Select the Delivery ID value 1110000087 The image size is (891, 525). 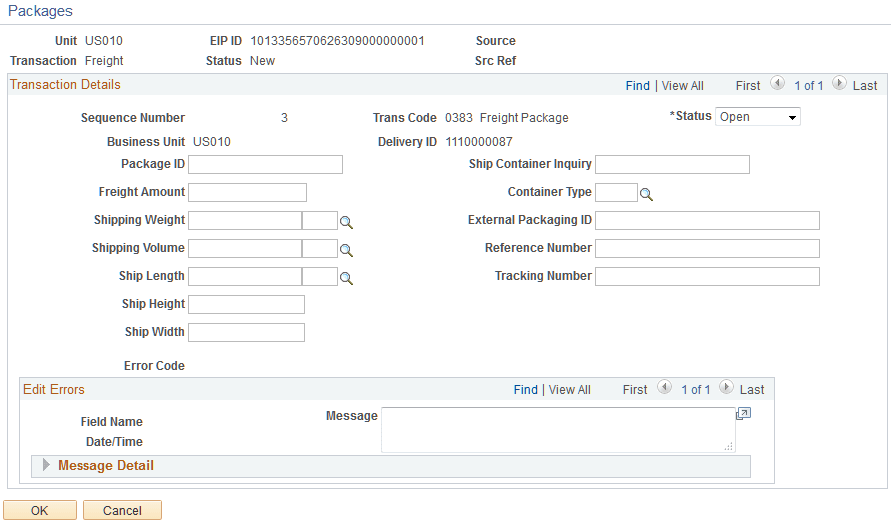pos(479,142)
